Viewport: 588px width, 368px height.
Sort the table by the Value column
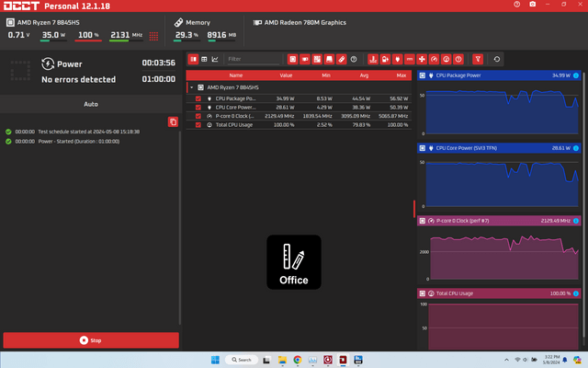click(x=286, y=75)
